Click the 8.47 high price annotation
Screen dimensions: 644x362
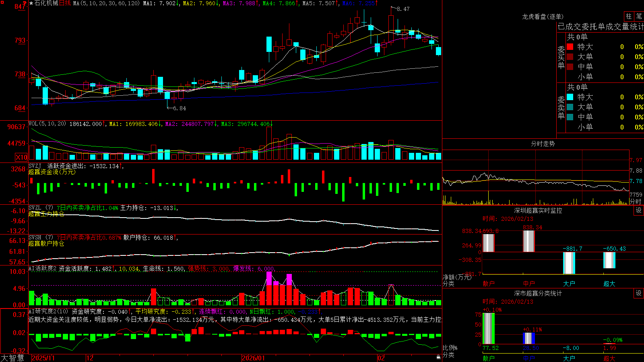tap(403, 9)
